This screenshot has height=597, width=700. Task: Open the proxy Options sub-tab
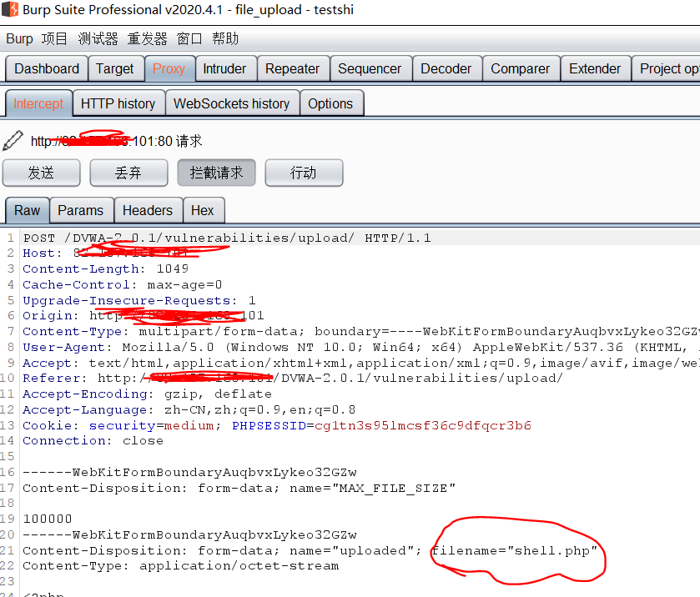click(x=330, y=103)
